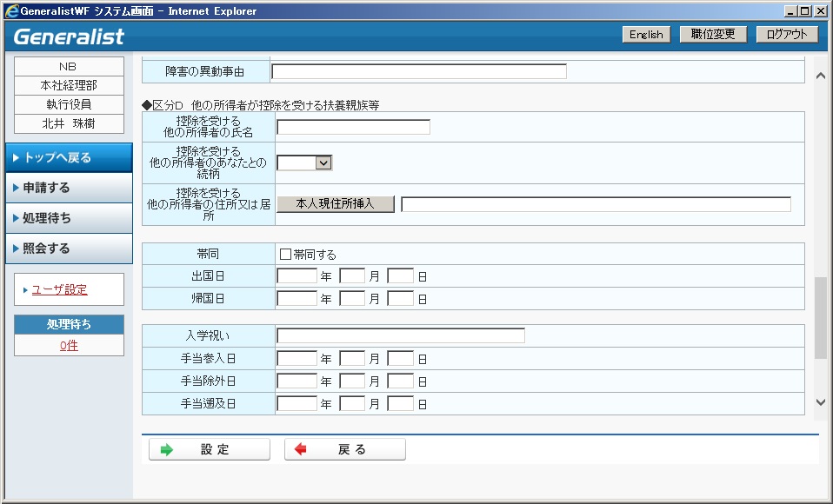Open the 続柄 relationship dropdown
This screenshot has height=504, width=833.
[x=304, y=162]
